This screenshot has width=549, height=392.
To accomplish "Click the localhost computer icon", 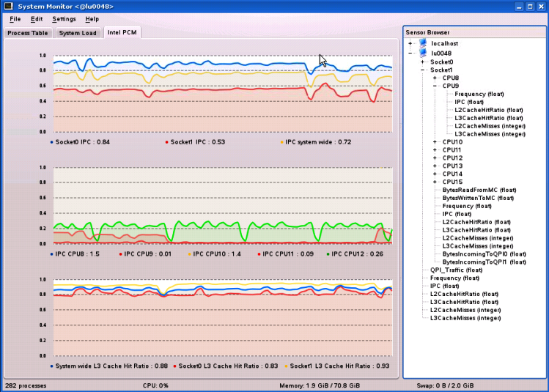I will coord(423,44).
